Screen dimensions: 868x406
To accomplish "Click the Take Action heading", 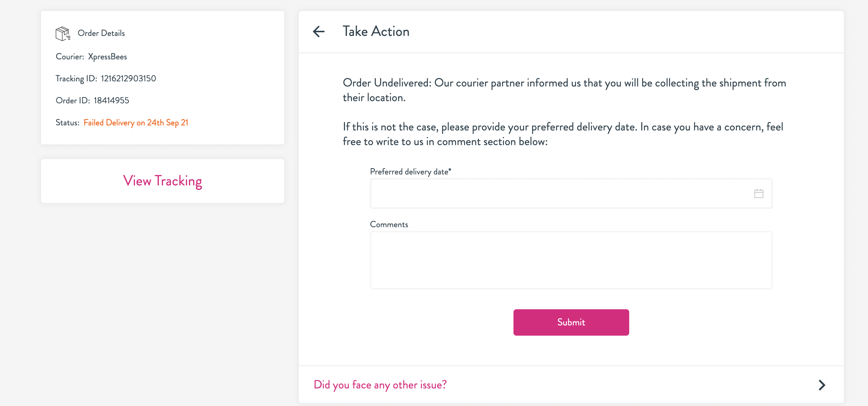I will click(x=376, y=32).
